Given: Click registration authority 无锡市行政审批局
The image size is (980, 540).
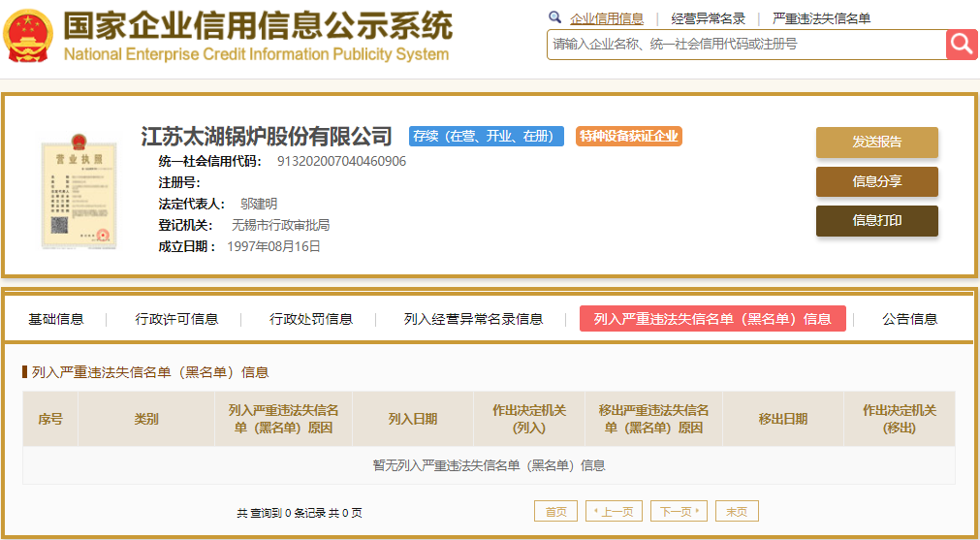Looking at the screenshot, I should tap(281, 225).
